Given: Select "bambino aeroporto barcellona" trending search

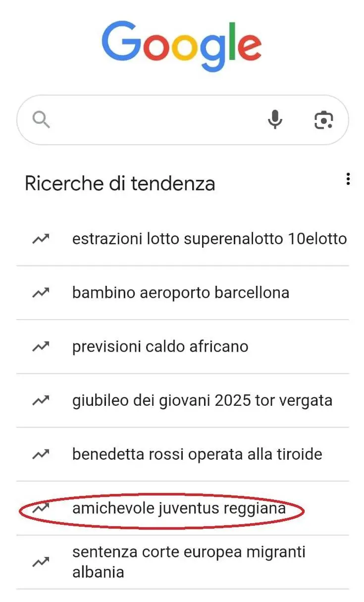Looking at the screenshot, I should click(x=180, y=292).
